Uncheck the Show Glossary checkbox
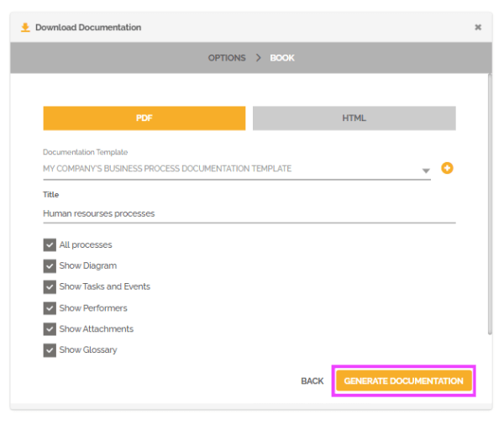Image resolution: width=504 pixels, height=425 pixels. [50, 350]
